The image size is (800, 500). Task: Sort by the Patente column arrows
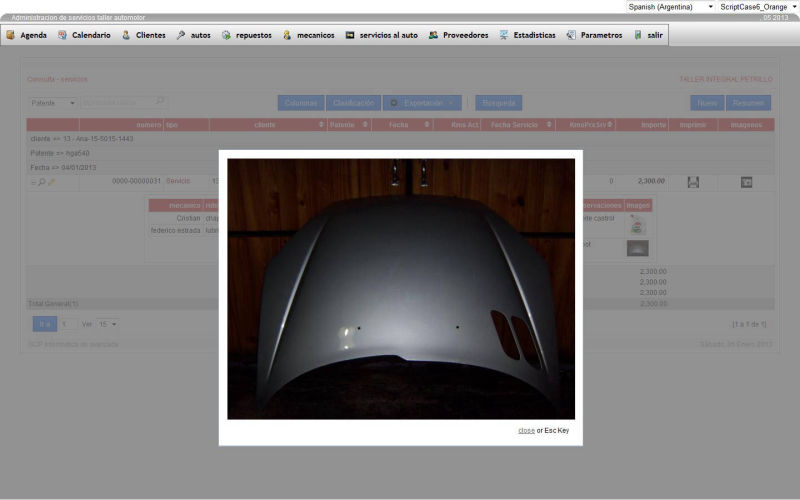tap(365, 124)
